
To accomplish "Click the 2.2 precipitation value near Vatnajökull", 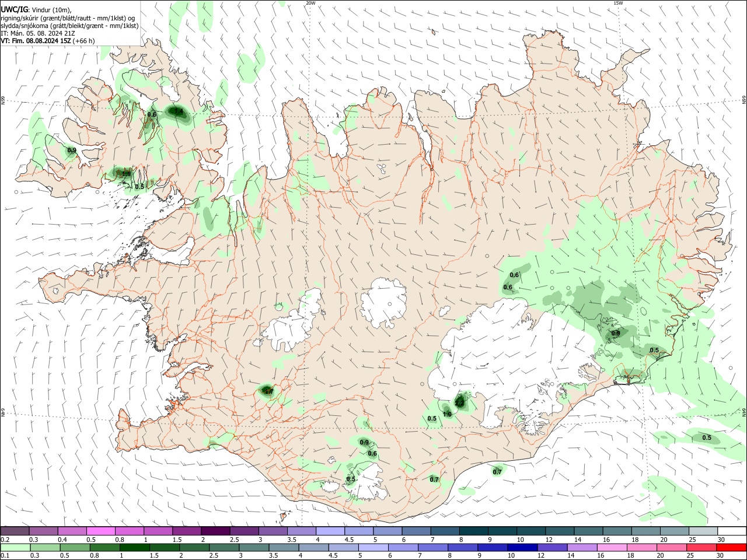I will tap(459, 402).
